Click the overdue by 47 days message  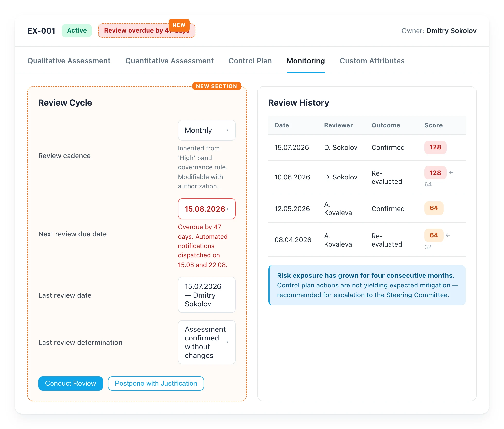coord(203,246)
